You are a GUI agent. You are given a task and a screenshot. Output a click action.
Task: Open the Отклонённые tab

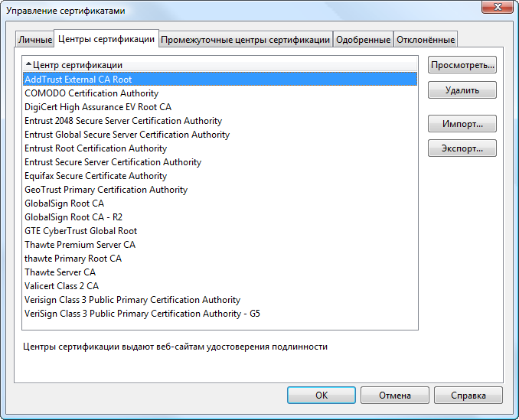[x=426, y=40]
